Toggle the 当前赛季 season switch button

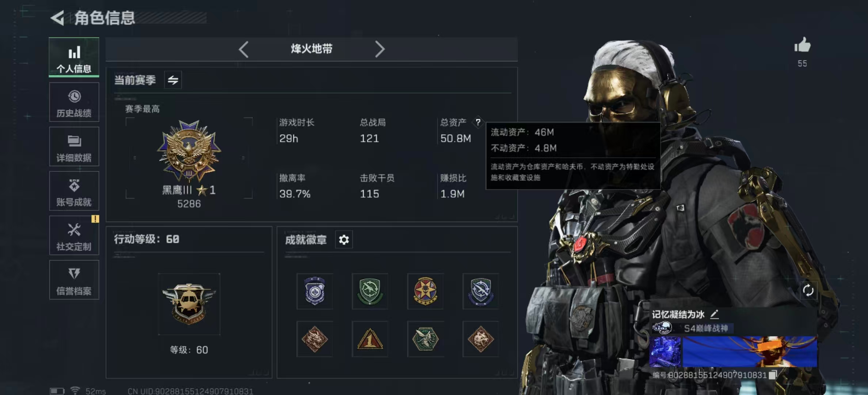coord(173,80)
